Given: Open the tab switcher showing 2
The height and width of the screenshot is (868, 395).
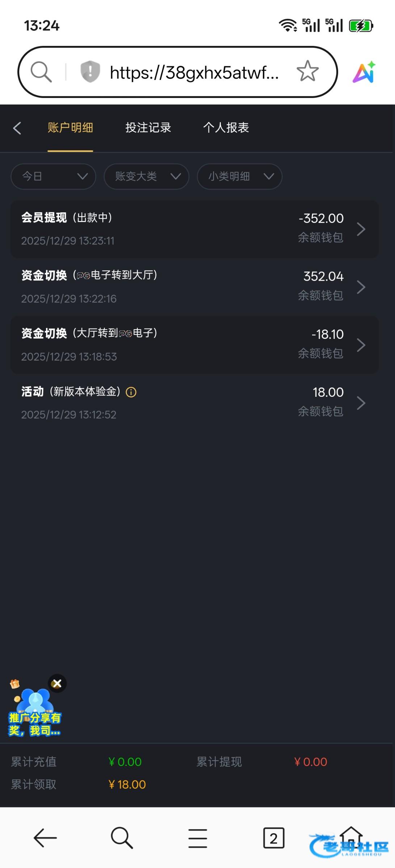Looking at the screenshot, I should (273, 838).
